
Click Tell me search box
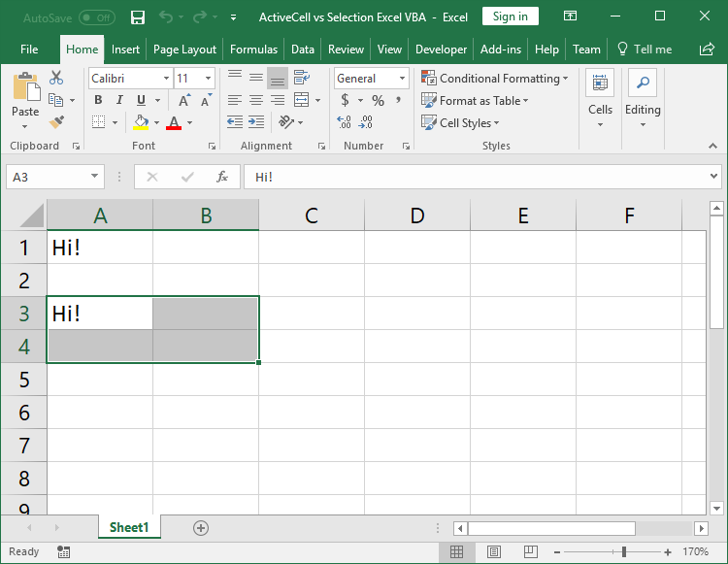645,50
